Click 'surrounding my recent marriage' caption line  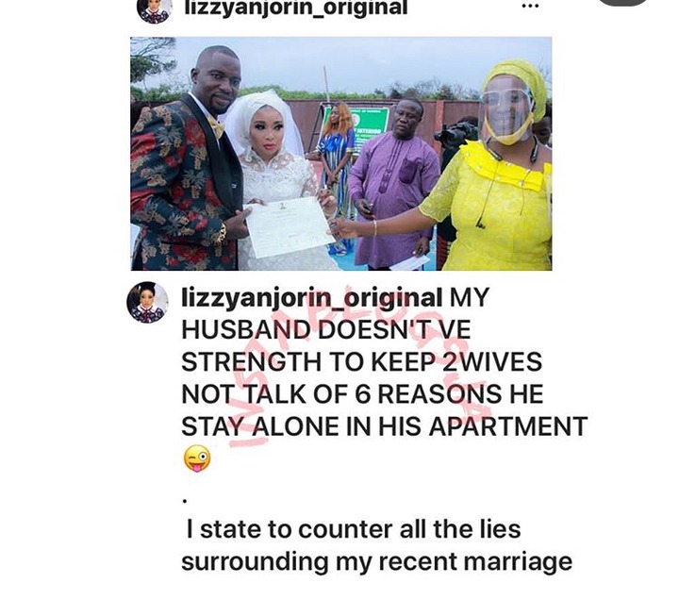click(376, 563)
